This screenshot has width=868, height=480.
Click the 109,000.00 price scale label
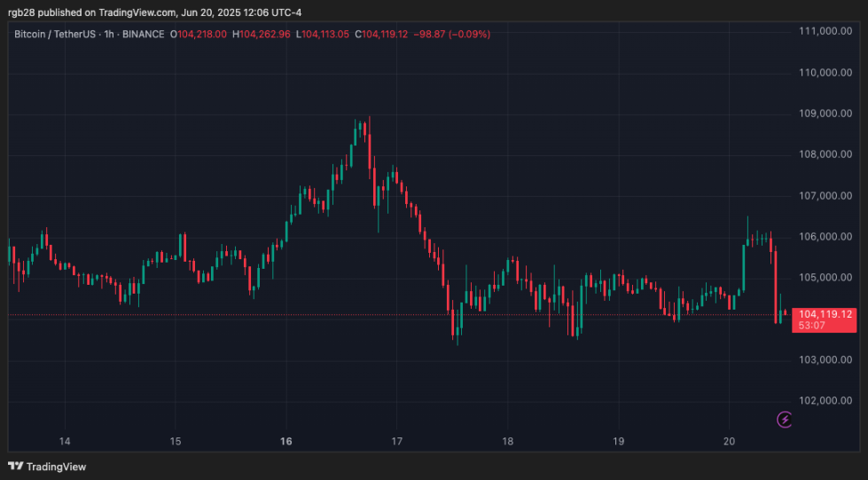(x=825, y=114)
